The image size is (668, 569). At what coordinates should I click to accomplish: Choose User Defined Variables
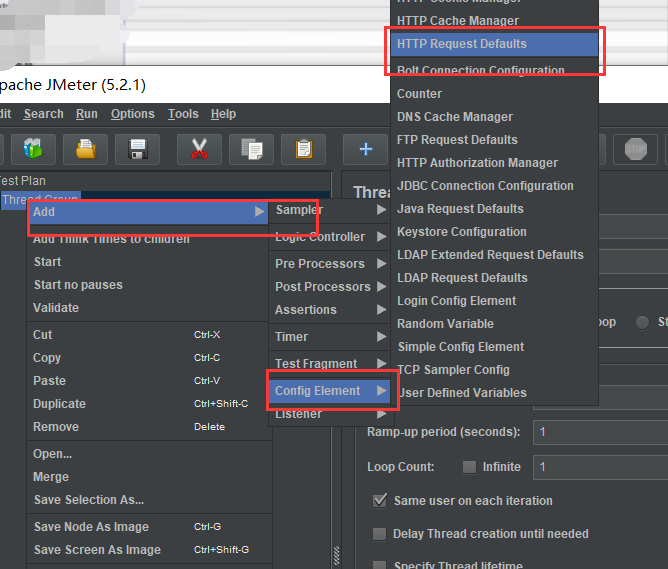click(494, 393)
